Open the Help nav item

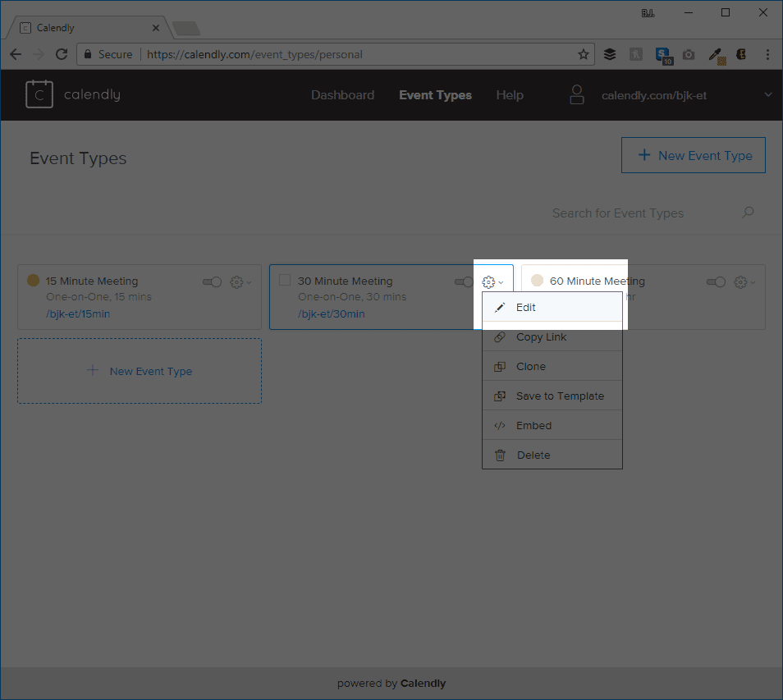click(x=510, y=95)
